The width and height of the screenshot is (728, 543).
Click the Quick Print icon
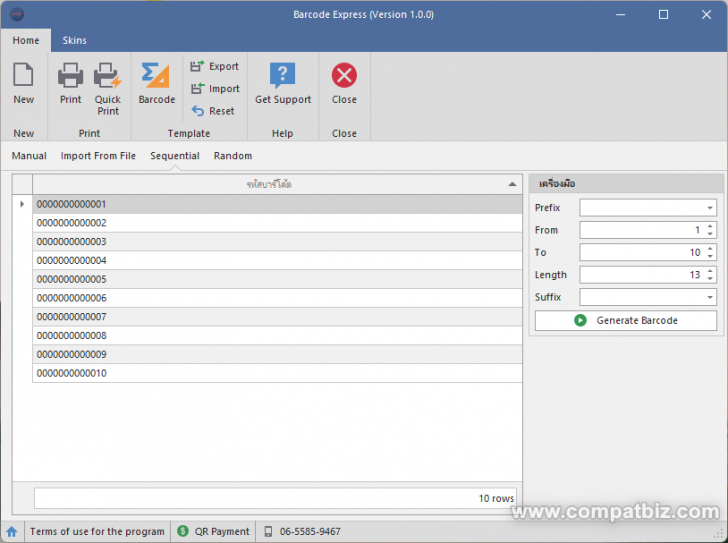[108, 75]
